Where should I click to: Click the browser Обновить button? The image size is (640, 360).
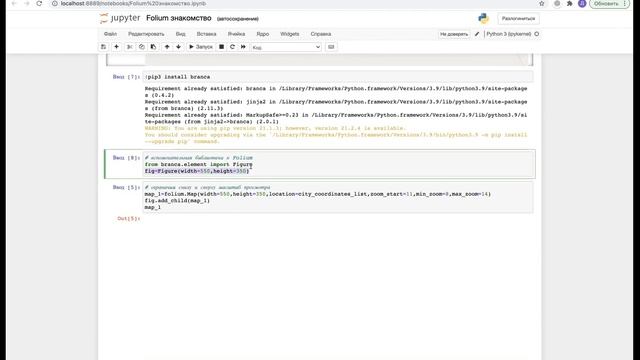pyautogui.click(x=609, y=4)
